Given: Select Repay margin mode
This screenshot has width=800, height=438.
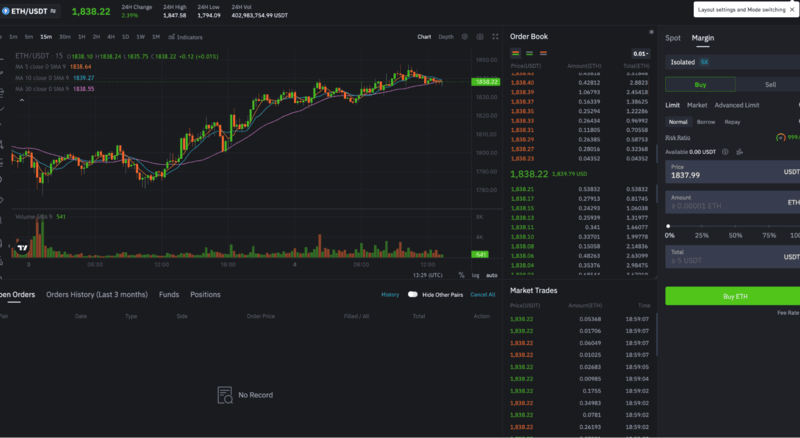Looking at the screenshot, I should tap(732, 122).
